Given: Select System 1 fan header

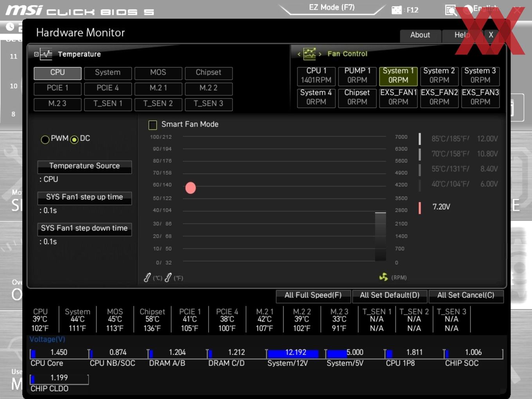Looking at the screenshot, I should [398, 76].
